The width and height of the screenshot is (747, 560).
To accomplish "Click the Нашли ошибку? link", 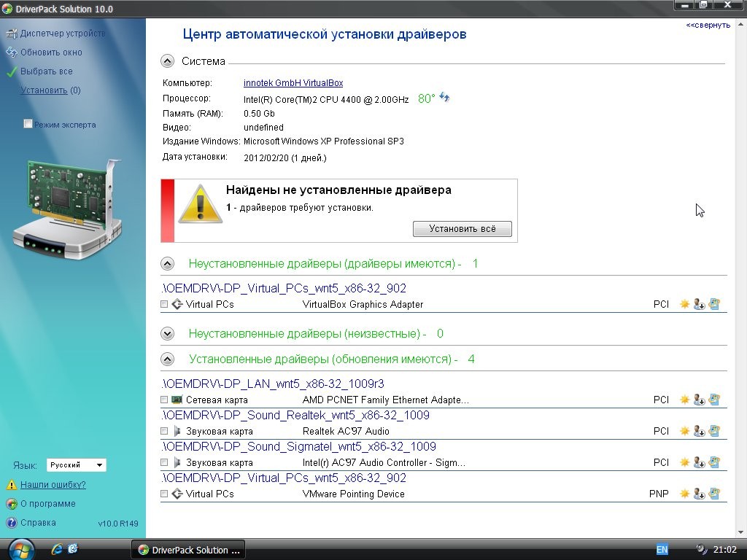I will point(53,485).
